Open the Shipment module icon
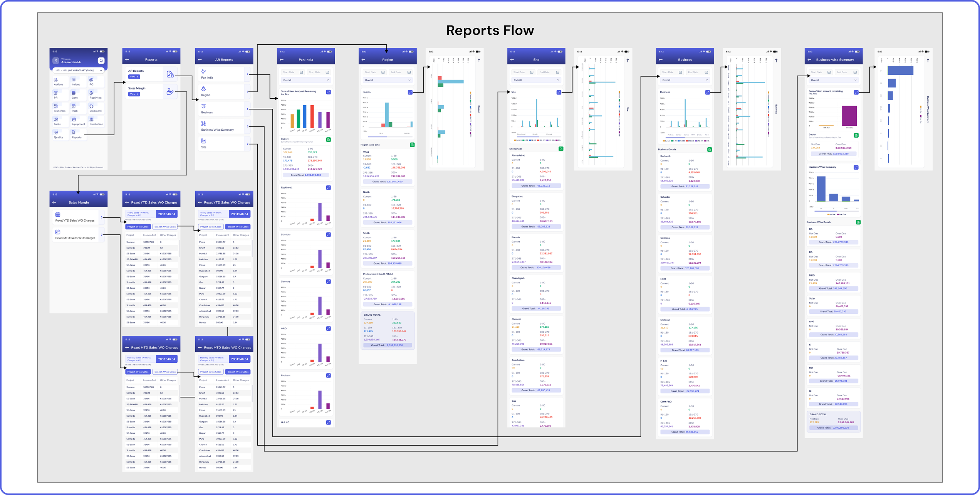The image size is (980, 495). [x=91, y=106]
